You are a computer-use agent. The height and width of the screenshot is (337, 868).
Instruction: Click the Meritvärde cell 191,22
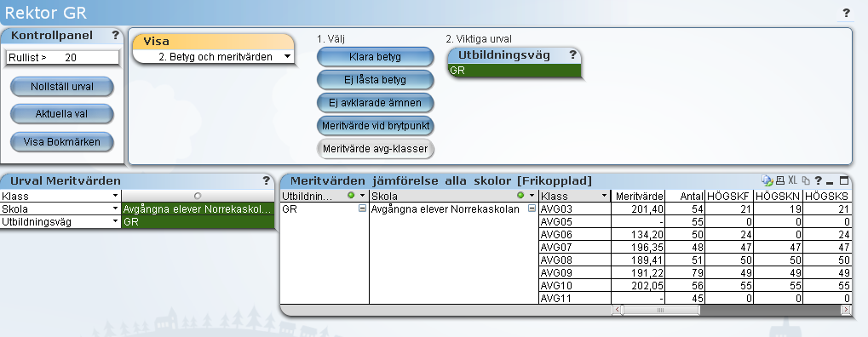[638, 273]
